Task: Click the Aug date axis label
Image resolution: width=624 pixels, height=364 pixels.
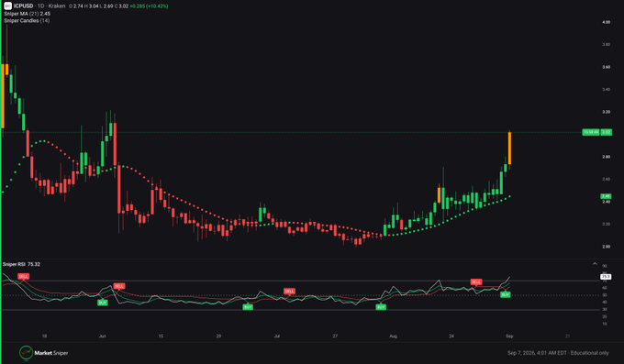Action: 393,336
